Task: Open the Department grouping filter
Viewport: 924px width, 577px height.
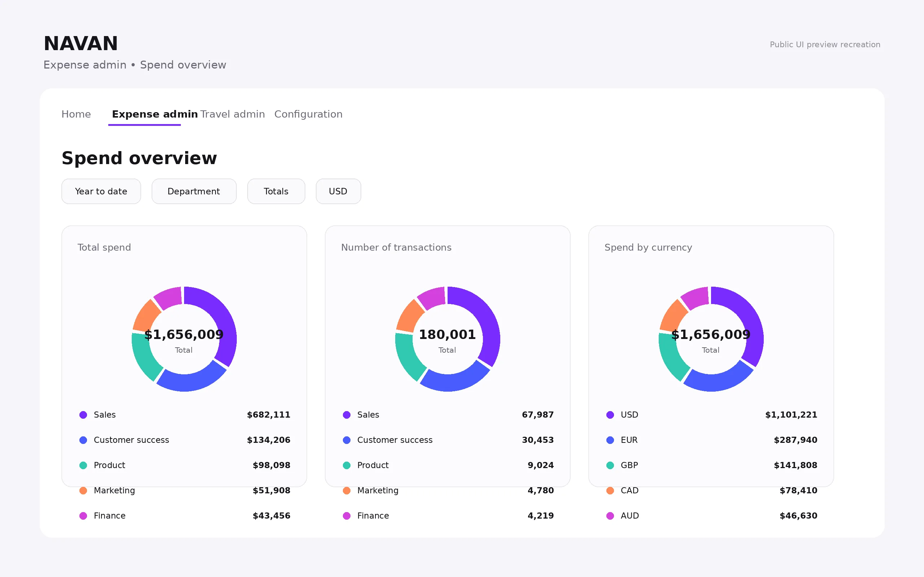Action: tap(194, 191)
